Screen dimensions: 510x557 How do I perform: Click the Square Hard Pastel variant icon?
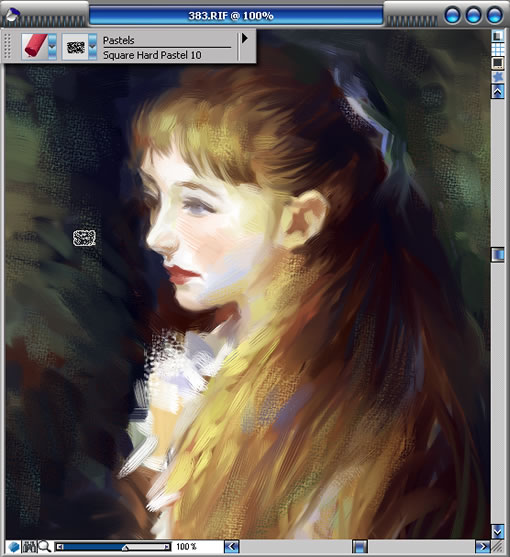tap(75, 47)
